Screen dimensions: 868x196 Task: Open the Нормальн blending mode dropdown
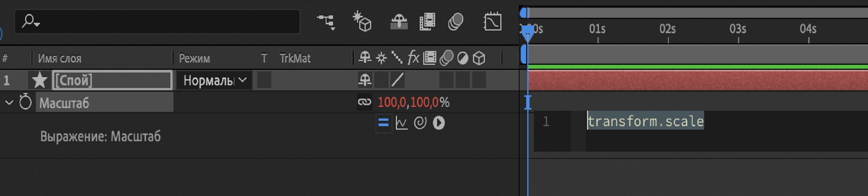(214, 80)
